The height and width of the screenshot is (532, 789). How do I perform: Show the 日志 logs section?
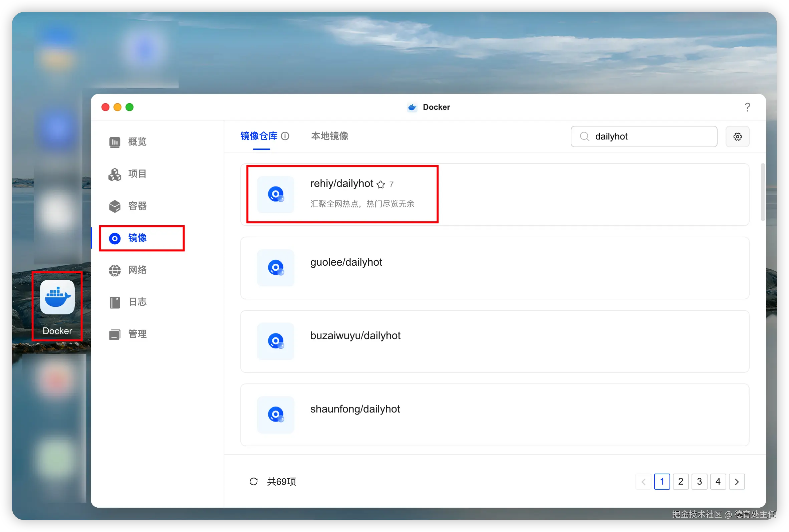(x=127, y=302)
